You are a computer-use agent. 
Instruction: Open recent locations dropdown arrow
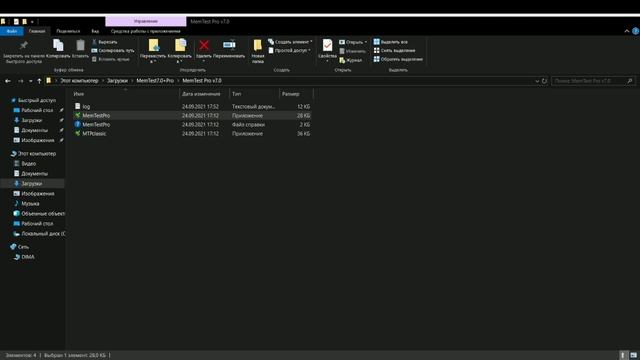(31, 81)
